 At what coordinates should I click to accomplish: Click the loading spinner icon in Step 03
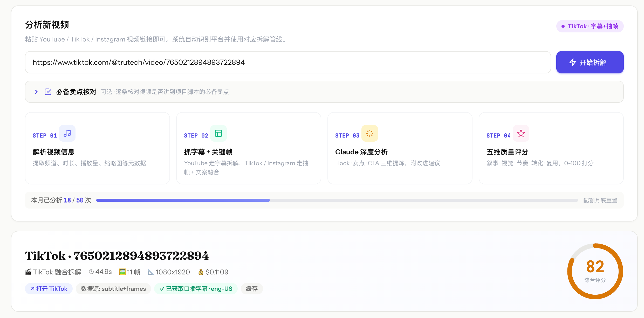[370, 133]
